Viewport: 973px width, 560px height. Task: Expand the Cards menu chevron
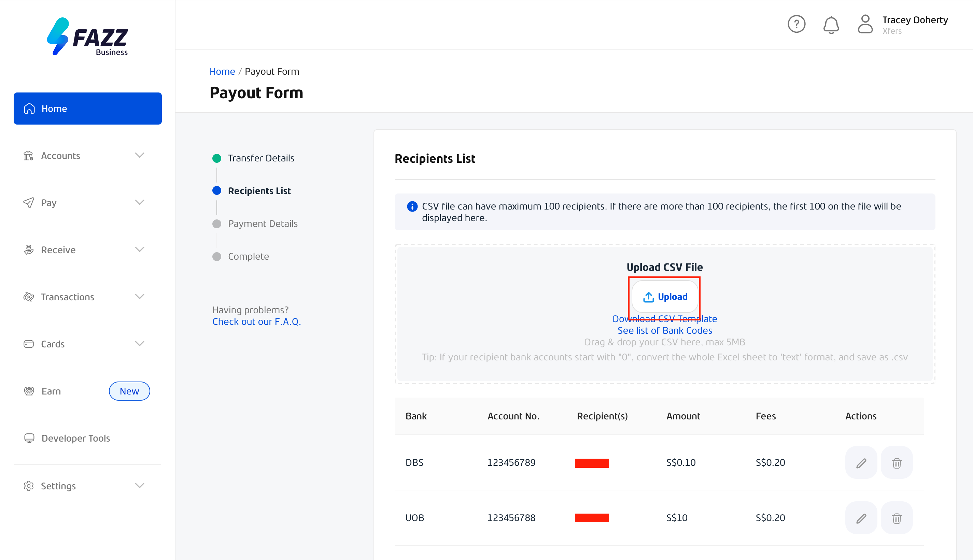[140, 344]
